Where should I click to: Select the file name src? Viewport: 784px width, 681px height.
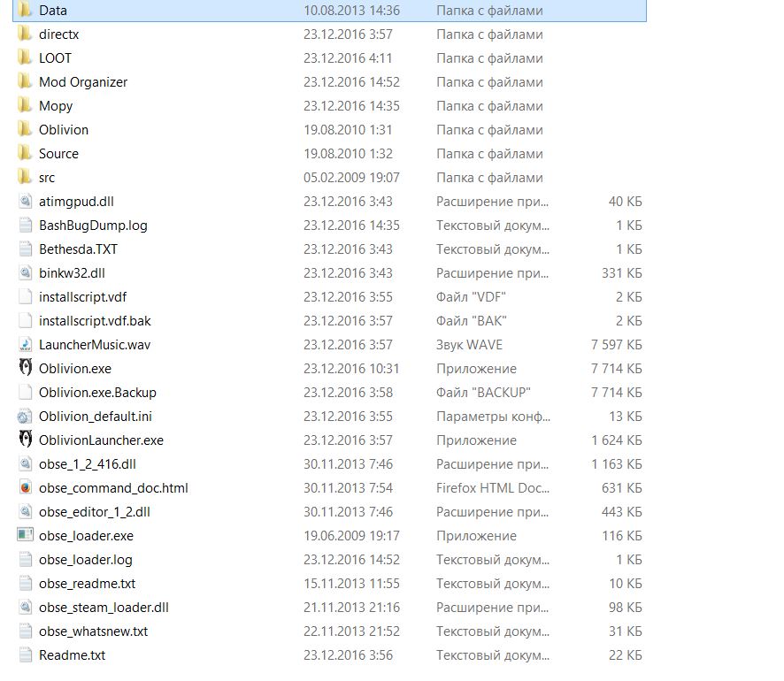pos(47,178)
